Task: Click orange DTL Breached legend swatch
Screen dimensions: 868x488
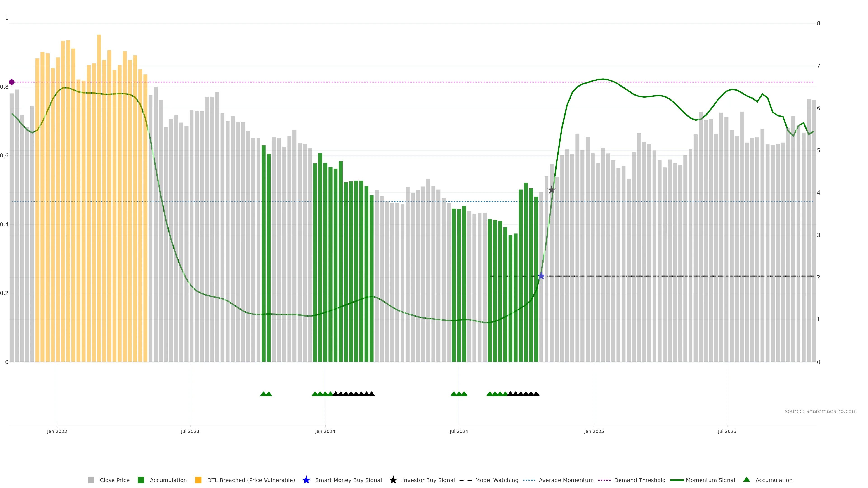Action: (198, 480)
